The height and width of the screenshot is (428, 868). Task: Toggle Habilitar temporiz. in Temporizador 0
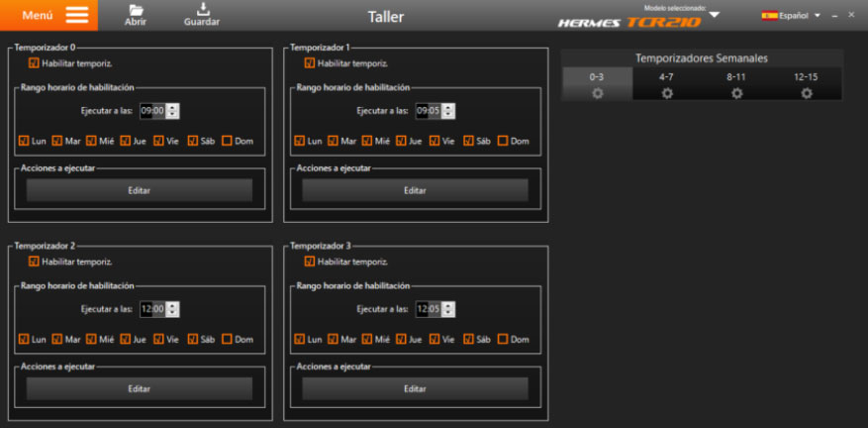pos(35,63)
